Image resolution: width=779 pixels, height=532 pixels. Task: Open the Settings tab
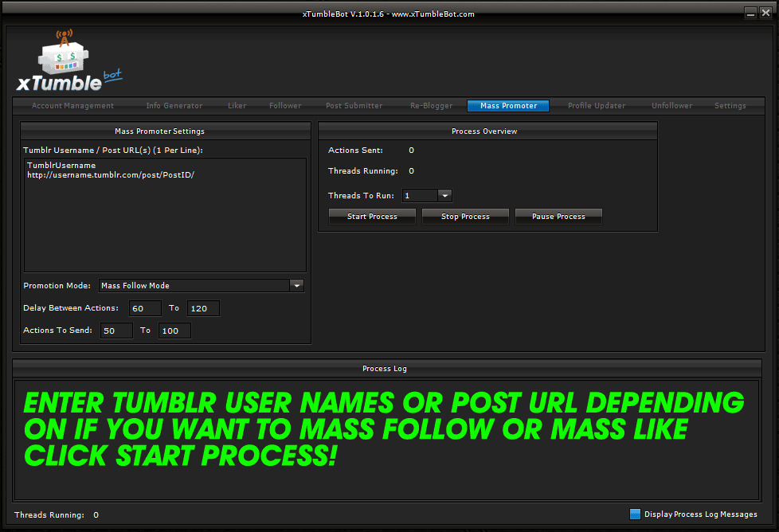tap(730, 106)
